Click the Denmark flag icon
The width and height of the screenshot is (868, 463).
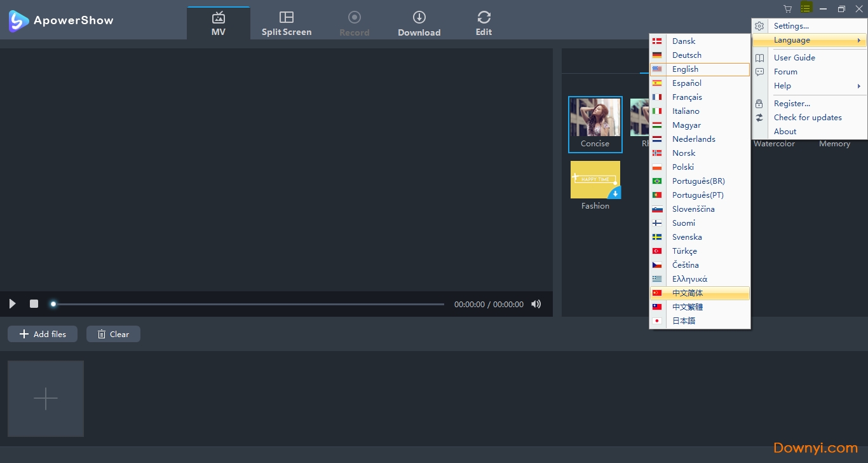coord(657,41)
